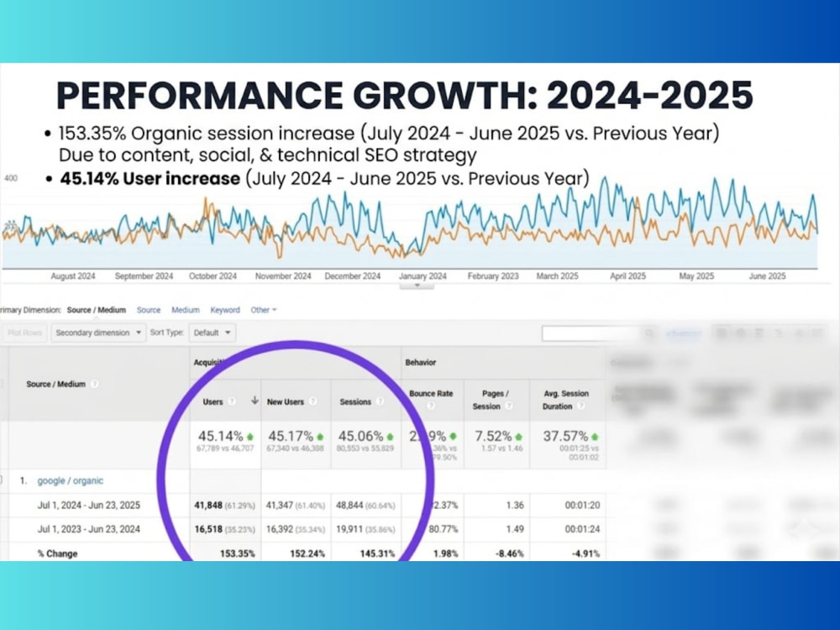Screen dimensions: 840x630
Task: Click the Source / Medium column header
Action: 55,384
